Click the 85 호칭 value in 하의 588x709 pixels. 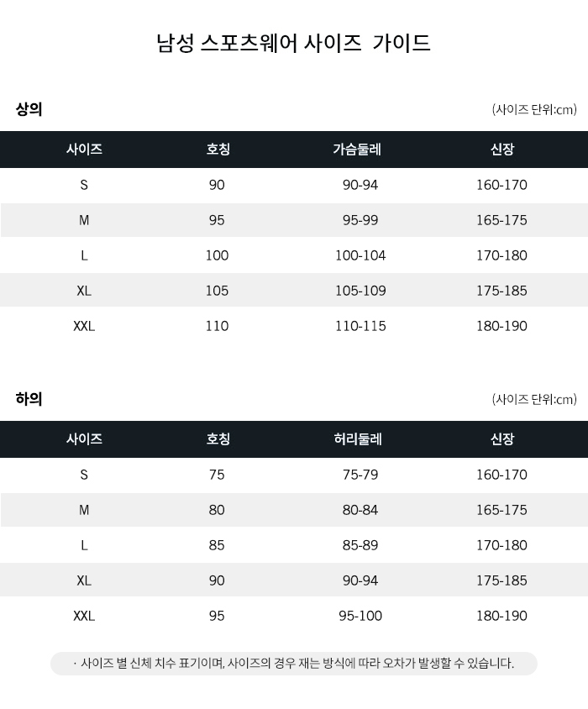[x=217, y=545]
